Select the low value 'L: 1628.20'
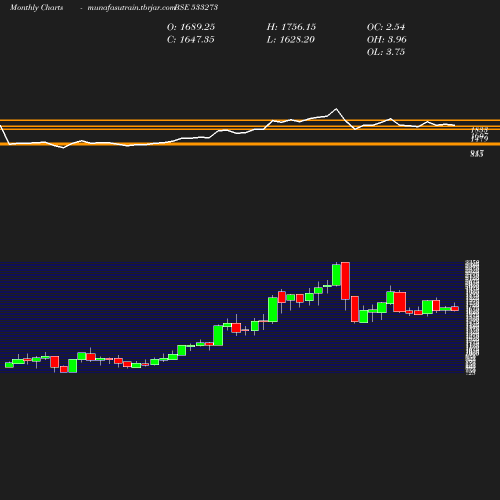500x500 pixels. point(291,40)
